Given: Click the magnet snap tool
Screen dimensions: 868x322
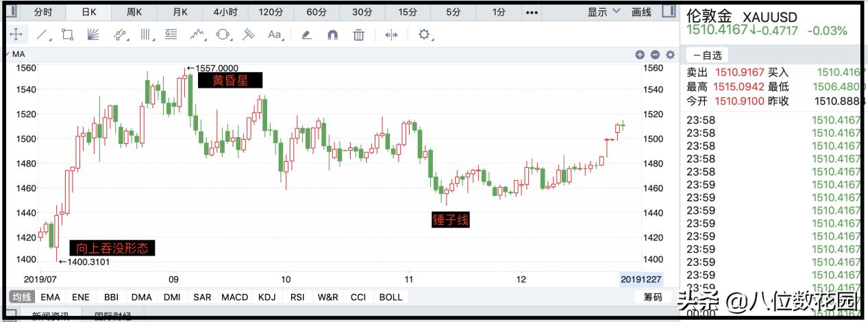Looking at the screenshot, I should click(x=332, y=34).
